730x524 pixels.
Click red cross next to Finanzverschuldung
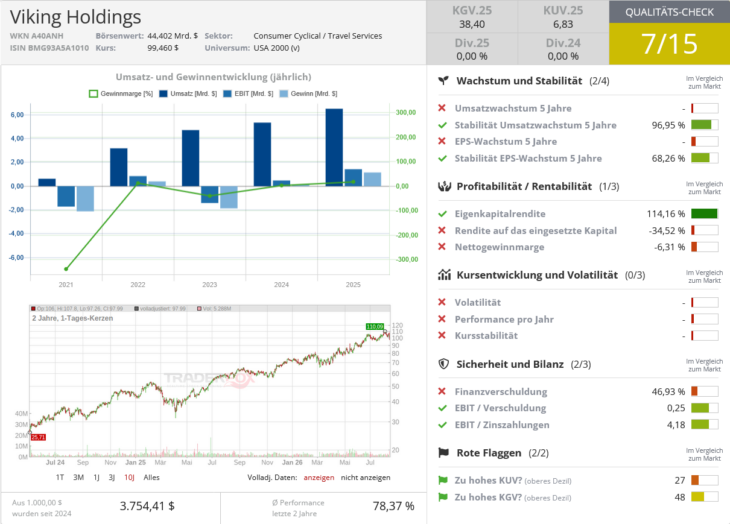click(442, 391)
